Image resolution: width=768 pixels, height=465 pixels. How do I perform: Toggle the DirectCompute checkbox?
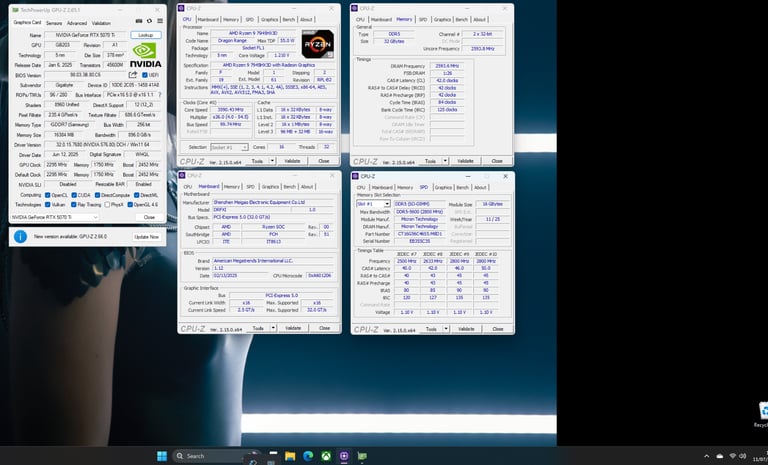pyautogui.click(x=97, y=195)
